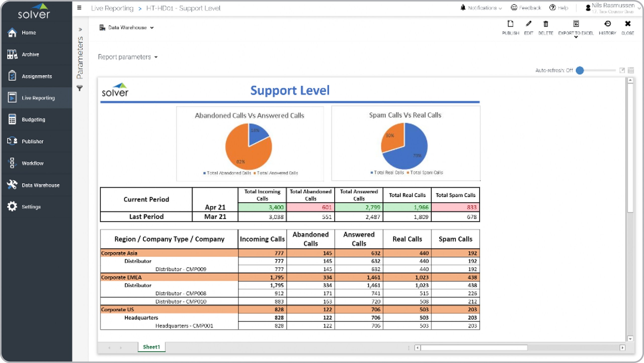Open the History icon
Image resolution: width=644 pixels, height=363 pixels.
click(607, 24)
